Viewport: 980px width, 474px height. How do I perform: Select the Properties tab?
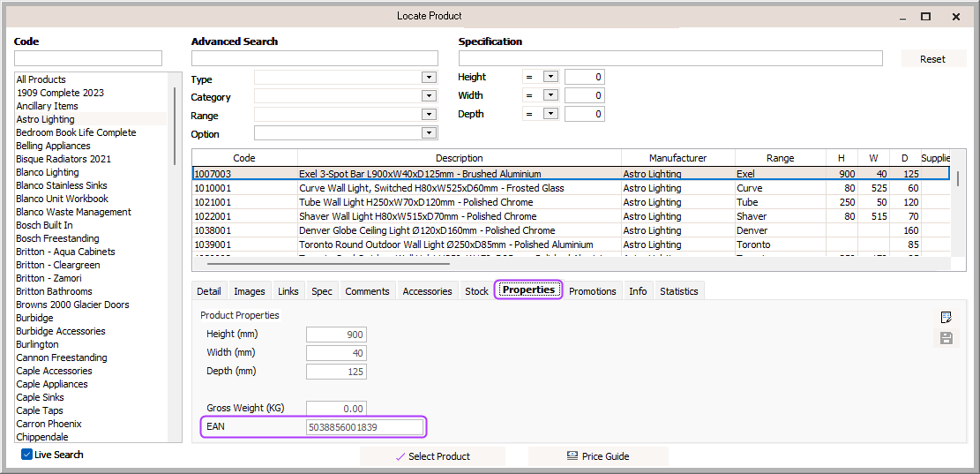point(528,290)
